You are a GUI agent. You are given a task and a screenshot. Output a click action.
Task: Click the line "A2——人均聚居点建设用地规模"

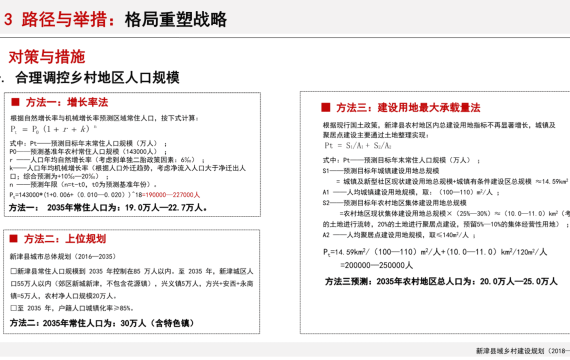pyautogui.click(x=399, y=235)
